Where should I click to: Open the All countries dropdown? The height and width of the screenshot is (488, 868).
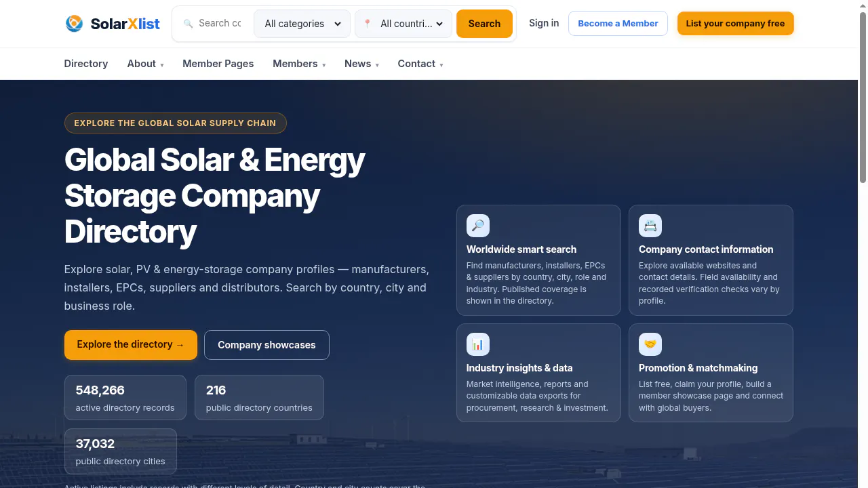pos(403,24)
